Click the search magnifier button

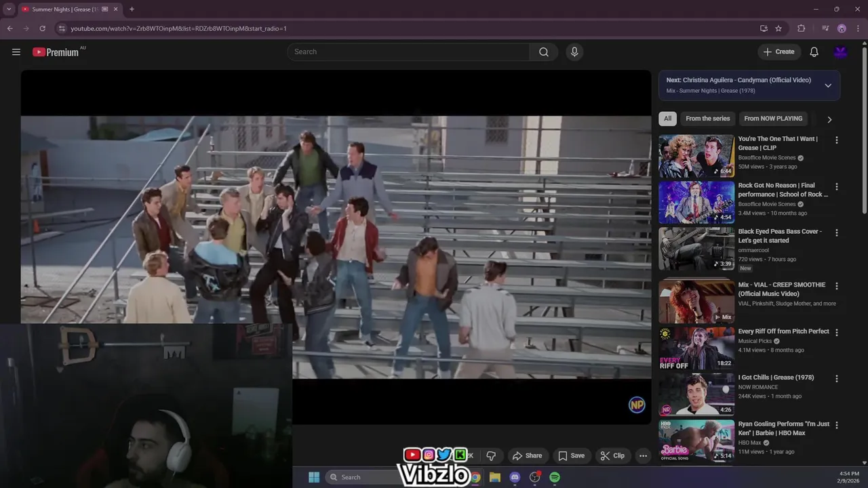point(544,52)
